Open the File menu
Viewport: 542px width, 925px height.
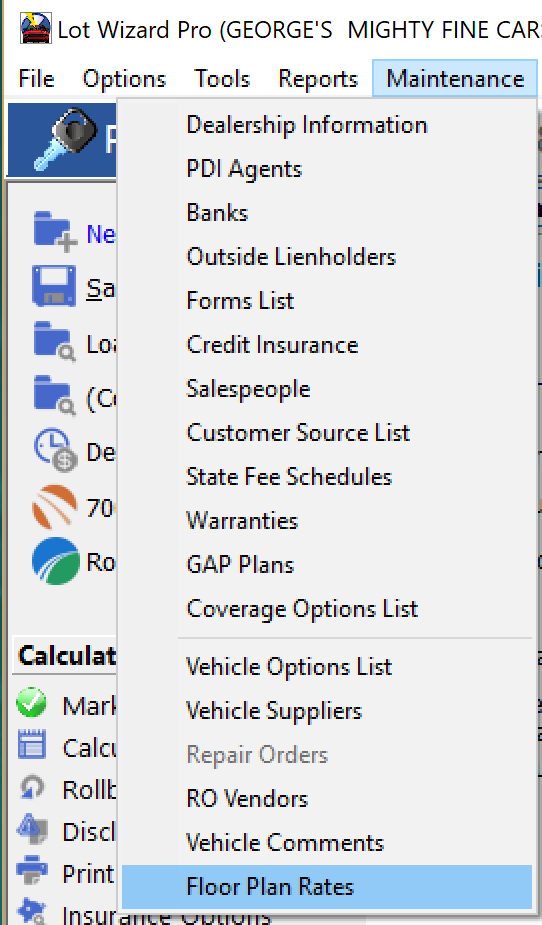(x=37, y=78)
